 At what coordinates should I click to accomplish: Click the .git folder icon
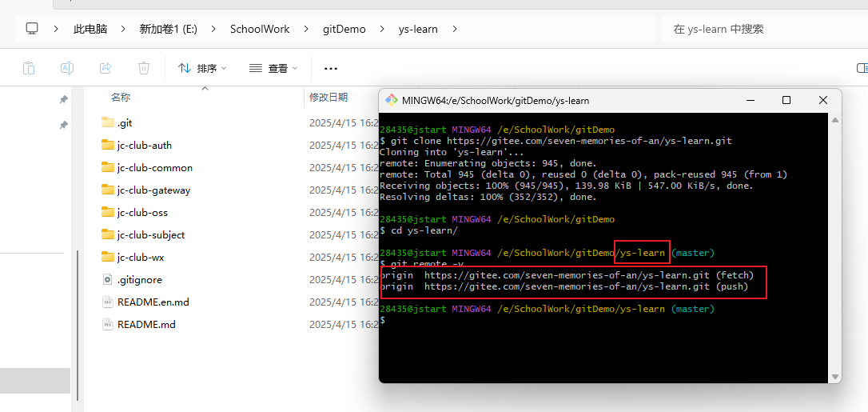click(x=107, y=123)
